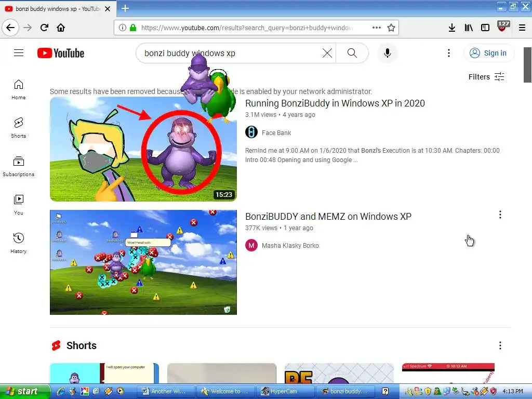Screen dimensions: 532x399
Task: Open page actions three-dot menu in address bar
Action: coord(377,28)
